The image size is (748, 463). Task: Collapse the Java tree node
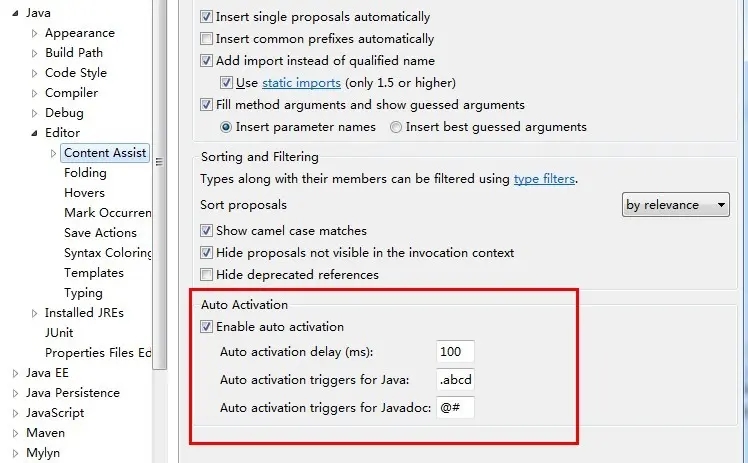[15, 13]
